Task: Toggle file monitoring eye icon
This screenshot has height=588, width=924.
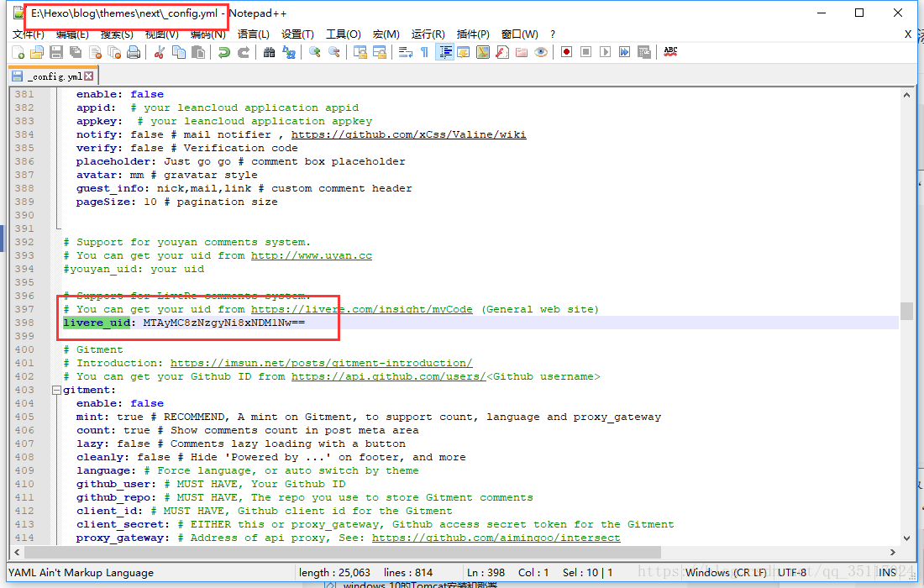Action: click(541, 52)
